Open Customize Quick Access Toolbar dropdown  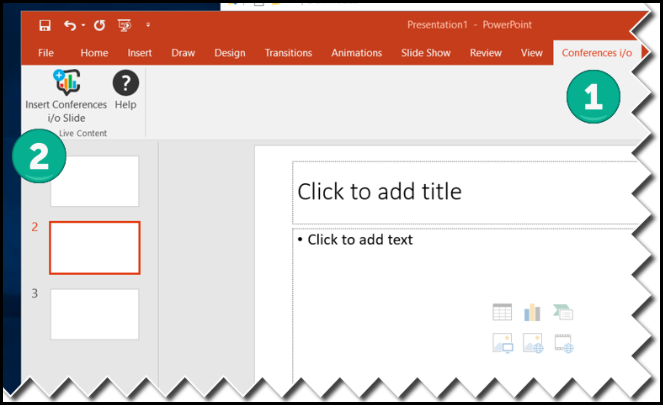coord(148,25)
